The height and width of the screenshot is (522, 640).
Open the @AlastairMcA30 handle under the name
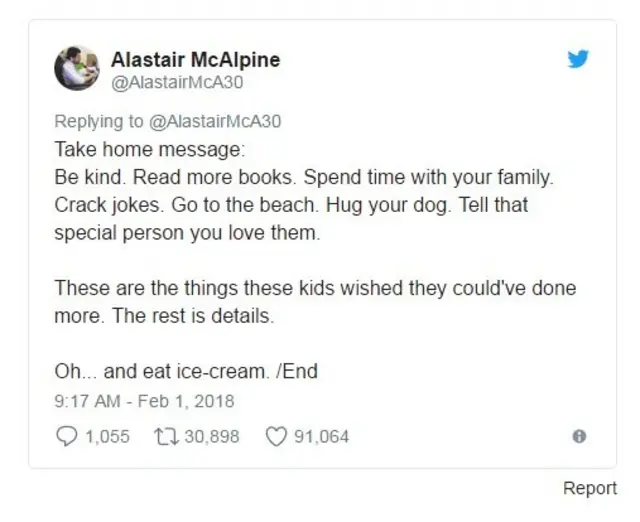pos(177,83)
